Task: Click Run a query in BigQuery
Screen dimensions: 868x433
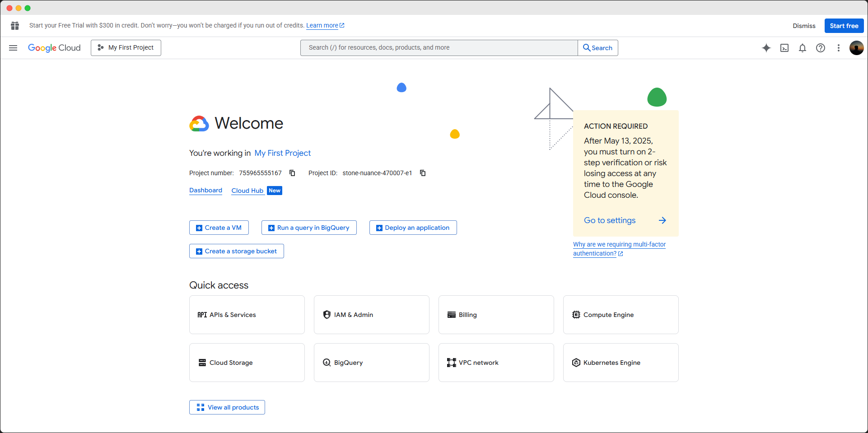Action: [309, 228]
